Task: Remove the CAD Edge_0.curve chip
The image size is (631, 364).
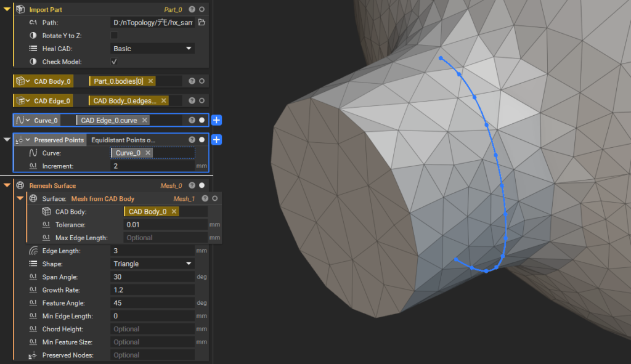Action: click(x=145, y=120)
